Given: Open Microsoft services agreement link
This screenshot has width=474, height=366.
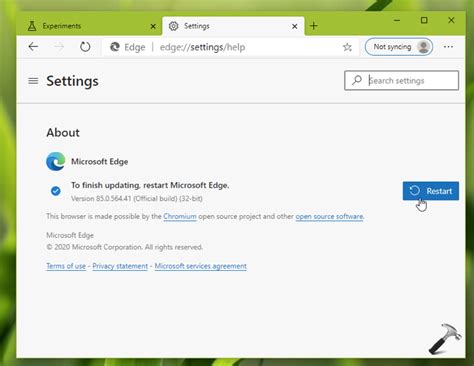Looking at the screenshot, I should pyautogui.click(x=201, y=266).
